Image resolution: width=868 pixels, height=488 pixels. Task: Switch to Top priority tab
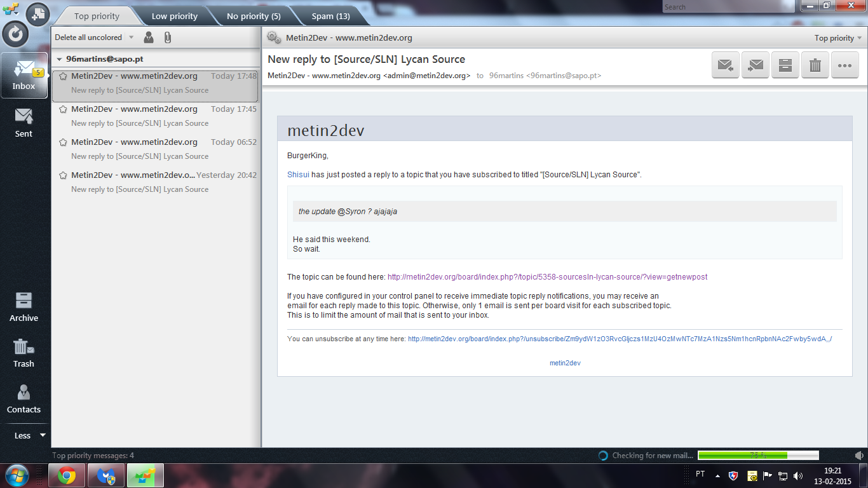(96, 16)
